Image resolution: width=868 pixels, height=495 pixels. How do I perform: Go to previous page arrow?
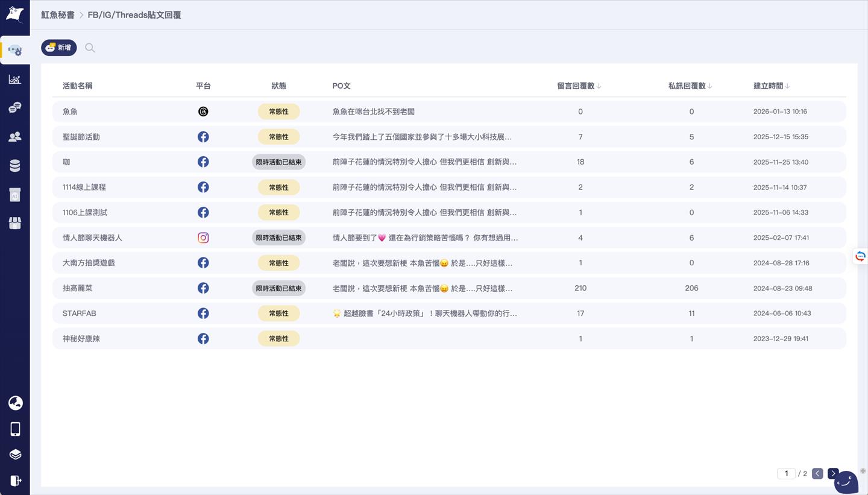point(817,473)
